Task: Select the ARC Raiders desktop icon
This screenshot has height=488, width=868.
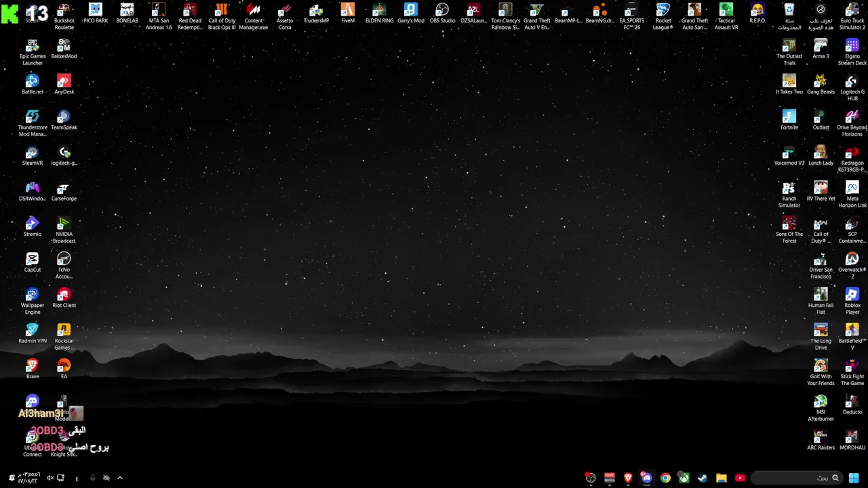Action: (821, 440)
